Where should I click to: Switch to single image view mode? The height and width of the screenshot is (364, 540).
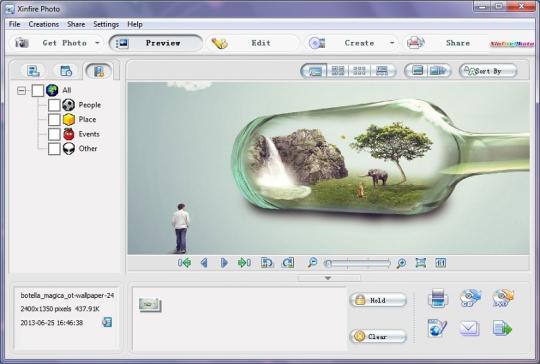[314, 71]
